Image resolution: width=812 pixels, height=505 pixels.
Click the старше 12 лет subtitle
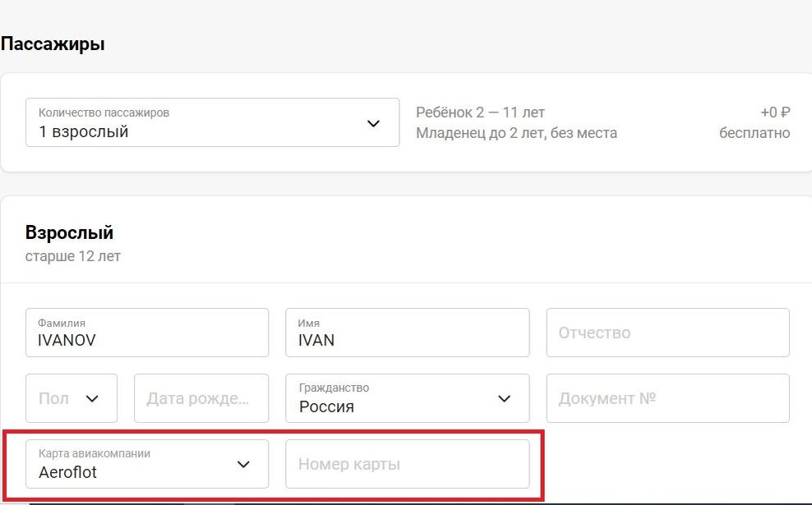[x=73, y=256]
